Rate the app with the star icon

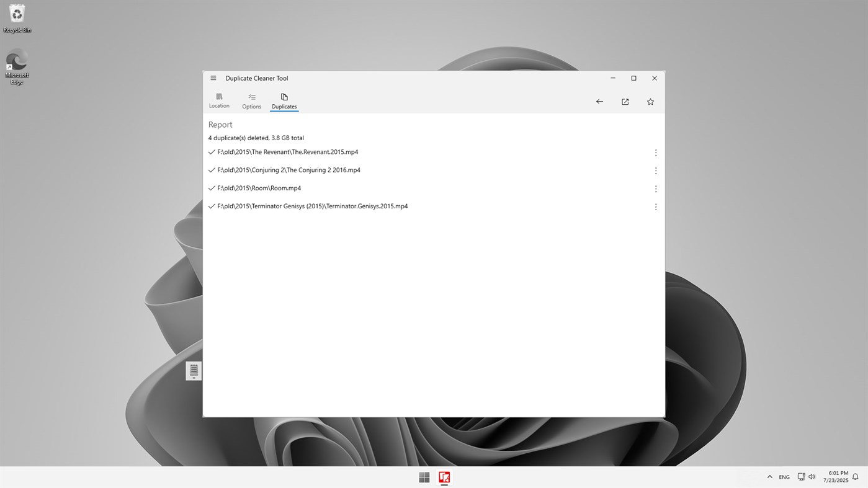click(650, 101)
